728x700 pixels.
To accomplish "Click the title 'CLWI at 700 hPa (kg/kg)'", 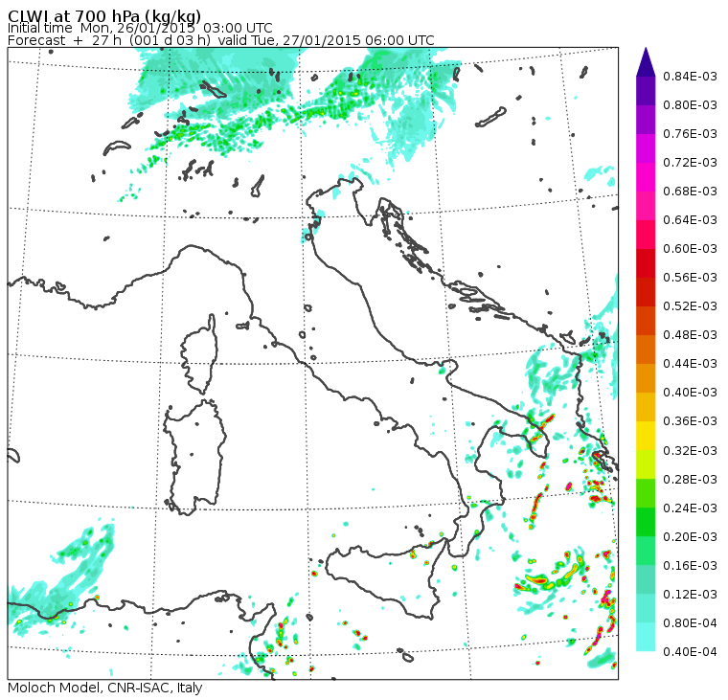I will point(104,16).
